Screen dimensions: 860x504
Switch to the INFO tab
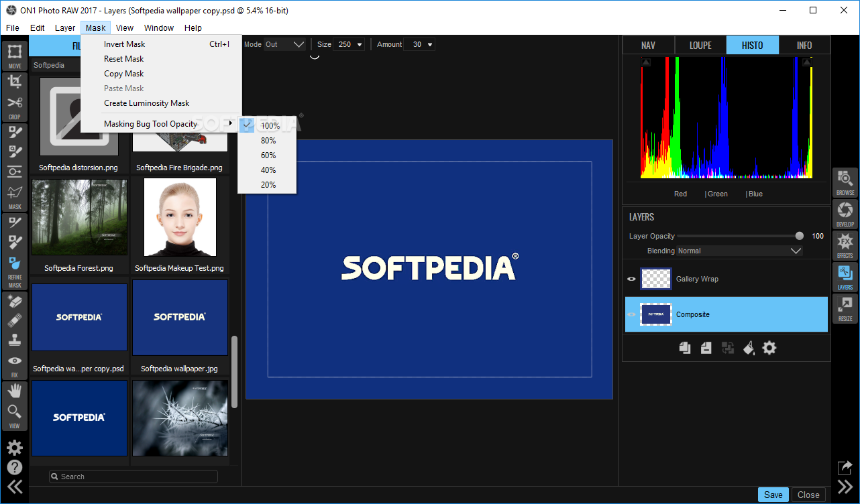coord(804,45)
